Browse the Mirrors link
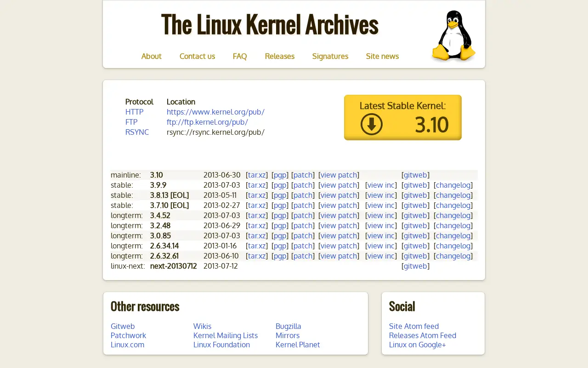 (x=288, y=335)
